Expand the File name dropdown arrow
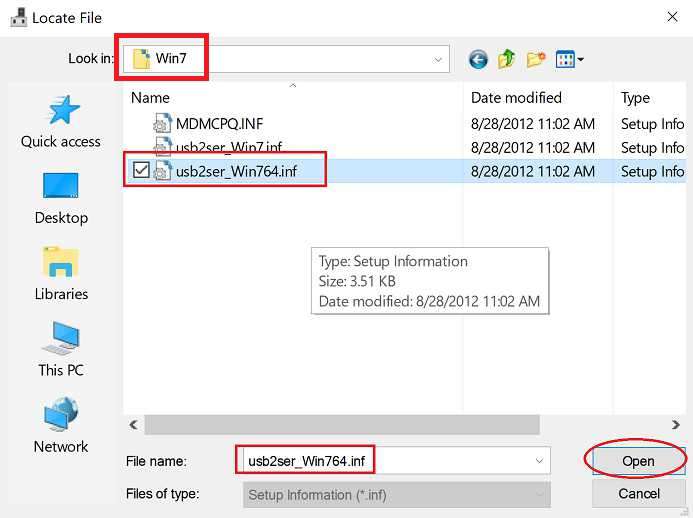Image resolution: width=693 pixels, height=518 pixels. (x=540, y=461)
